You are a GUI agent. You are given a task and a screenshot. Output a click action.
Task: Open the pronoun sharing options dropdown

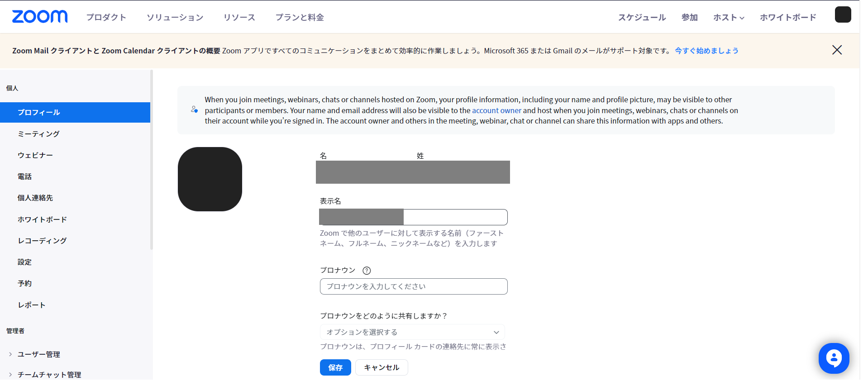pos(412,332)
